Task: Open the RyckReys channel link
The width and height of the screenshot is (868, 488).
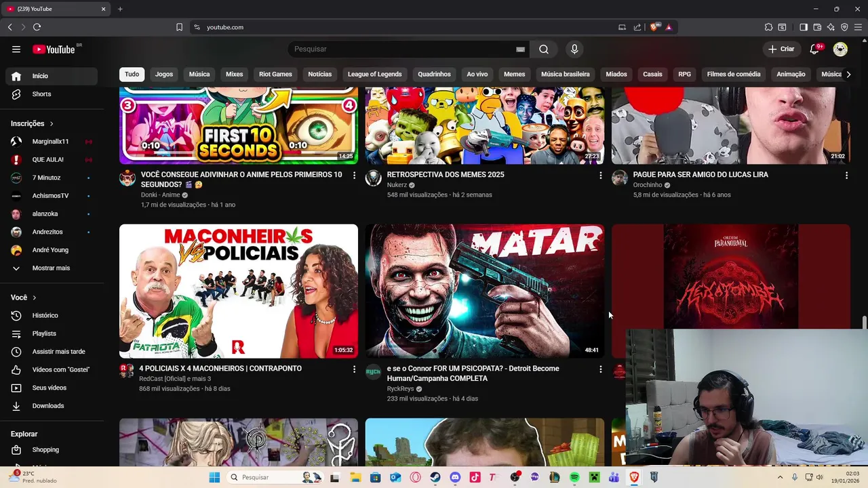Action: click(x=400, y=389)
